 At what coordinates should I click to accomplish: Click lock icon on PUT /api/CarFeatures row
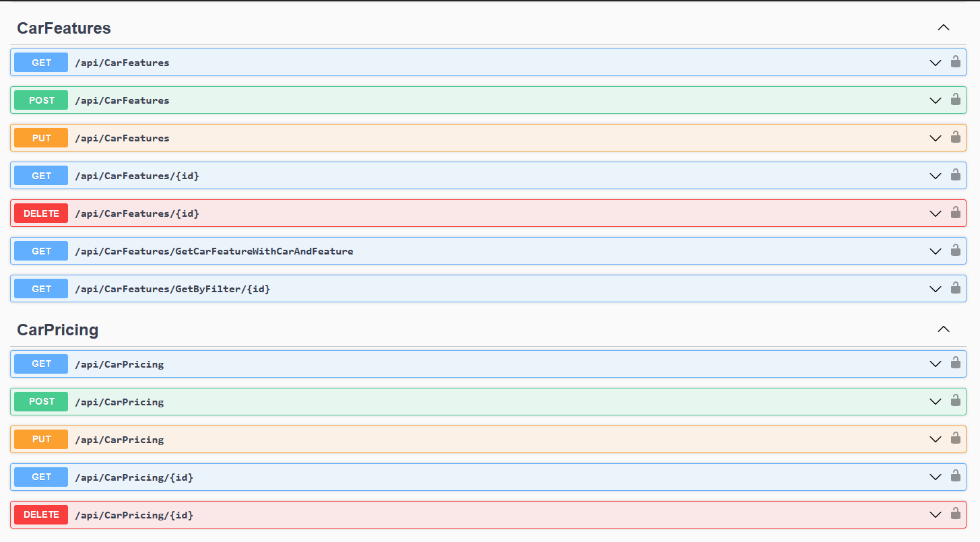point(955,137)
